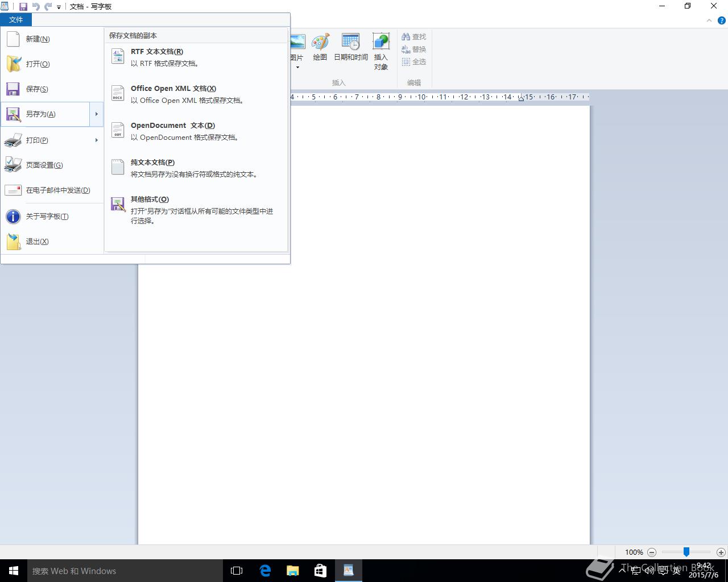Click the DOCX file icon
This screenshot has width=728, height=582.
118,93
